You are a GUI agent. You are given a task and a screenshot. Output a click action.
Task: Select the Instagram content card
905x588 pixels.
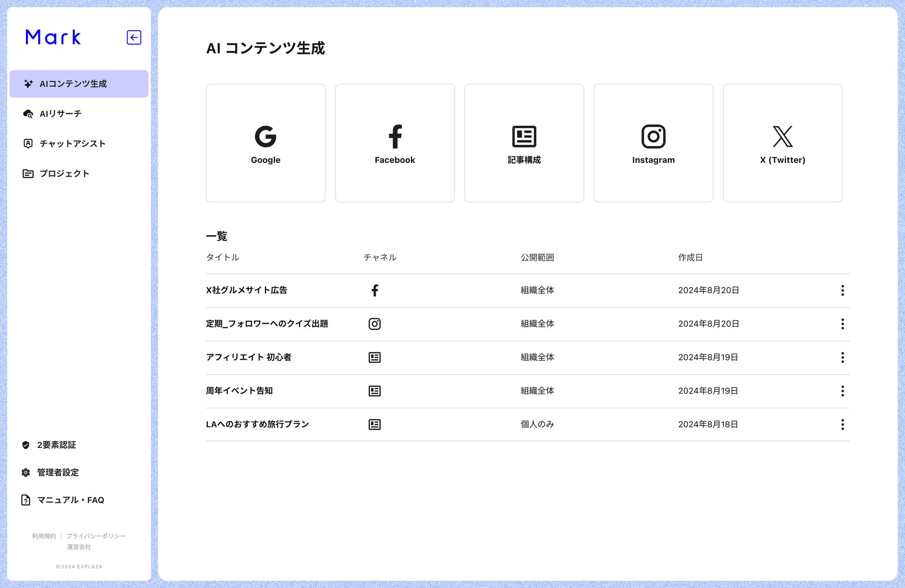[x=653, y=143]
